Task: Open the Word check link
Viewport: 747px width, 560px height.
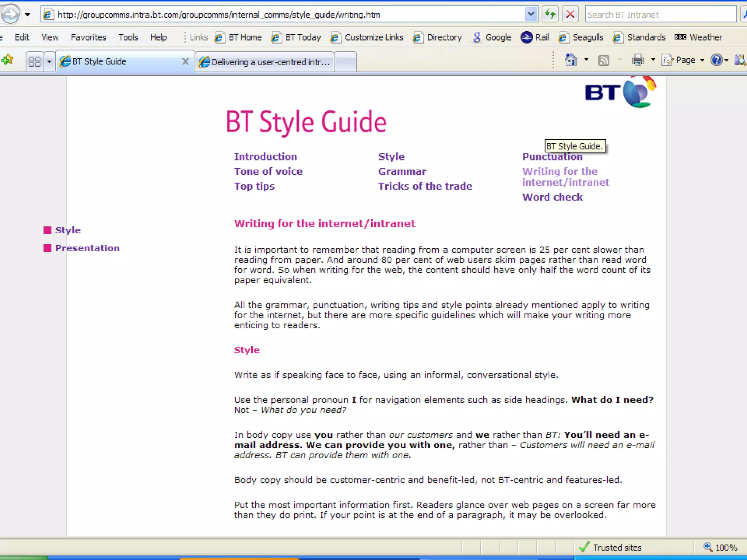Action: pos(552,197)
